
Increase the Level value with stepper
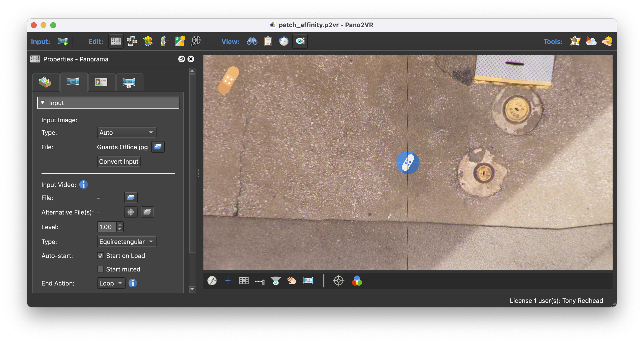click(120, 225)
